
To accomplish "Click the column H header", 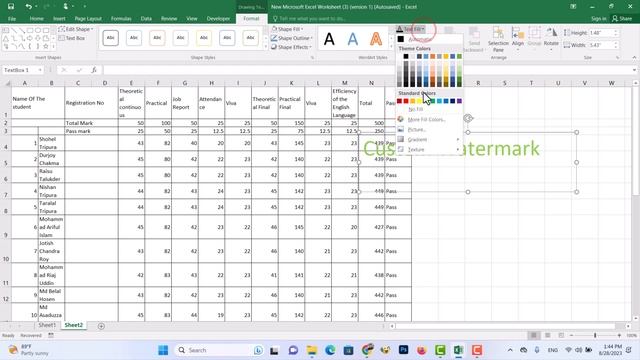I will click(211, 83).
